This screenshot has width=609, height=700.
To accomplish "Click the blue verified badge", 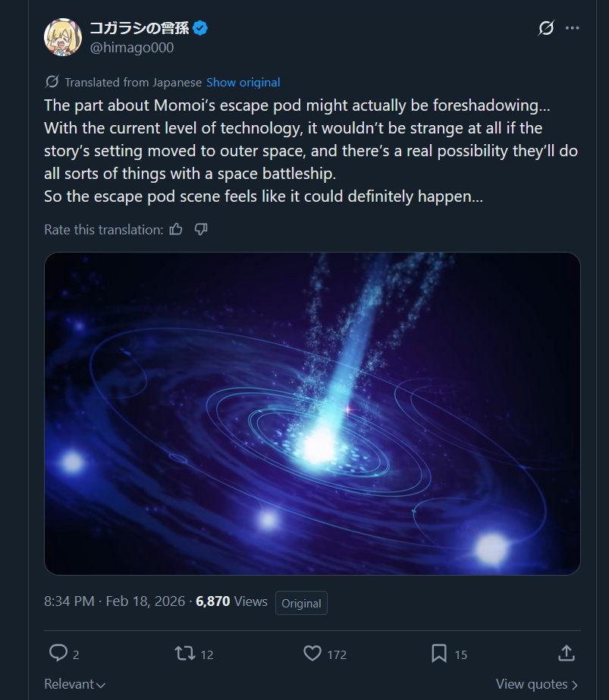I will pos(200,28).
